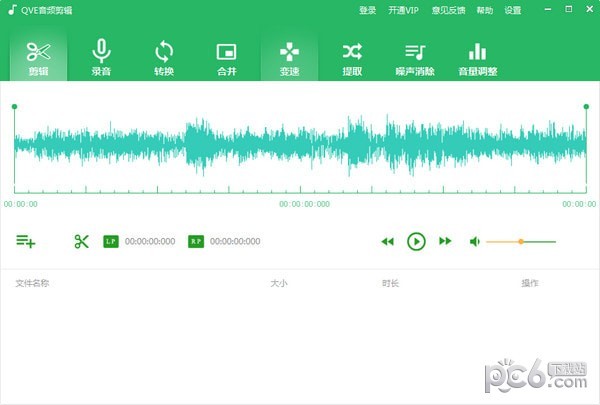This screenshot has width=600, height=405.
Task: Click the 大小 column header
Action: 279,283
